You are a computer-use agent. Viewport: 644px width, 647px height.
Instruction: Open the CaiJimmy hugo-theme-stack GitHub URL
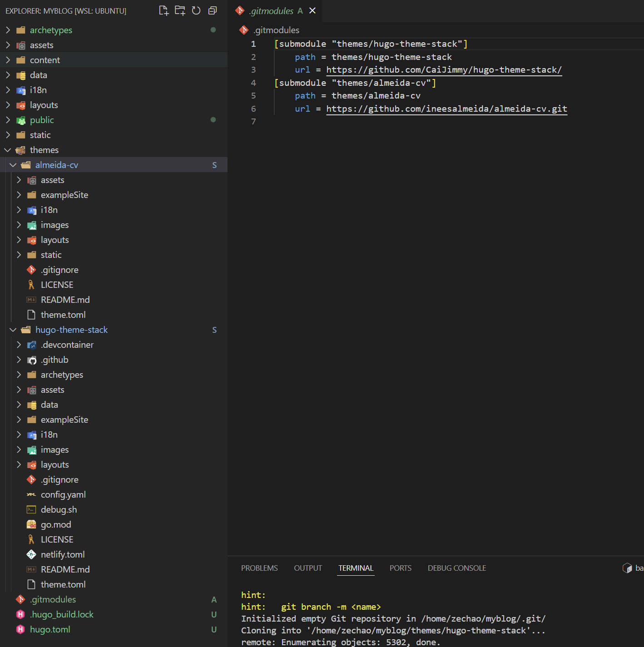(x=444, y=70)
